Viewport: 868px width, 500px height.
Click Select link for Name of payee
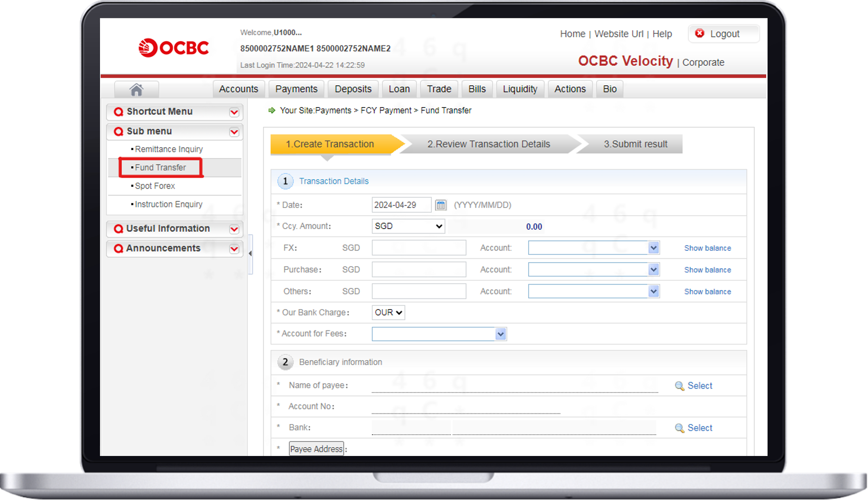point(699,386)
